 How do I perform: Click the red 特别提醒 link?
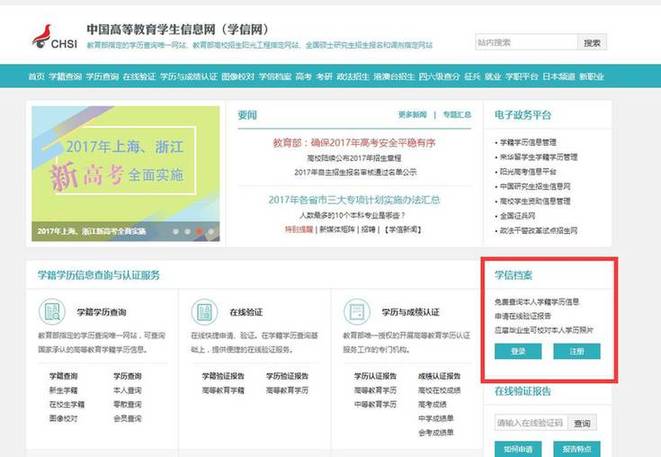(x=299, y=229)
